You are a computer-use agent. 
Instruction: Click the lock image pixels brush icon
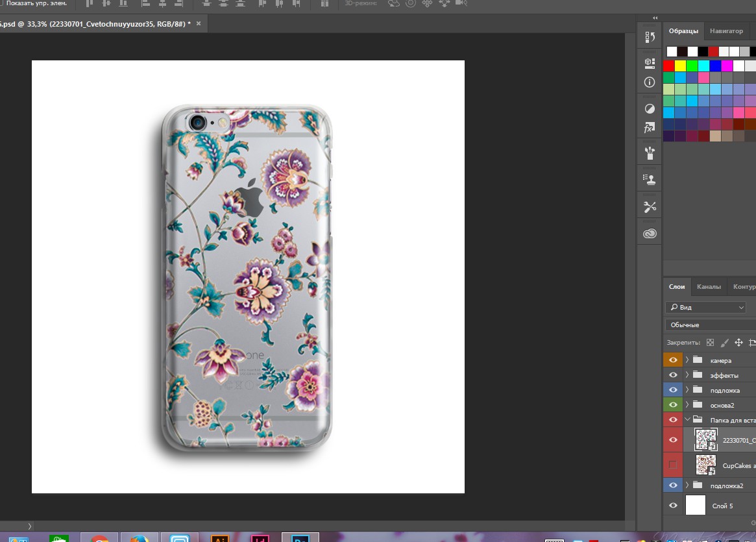724,342
